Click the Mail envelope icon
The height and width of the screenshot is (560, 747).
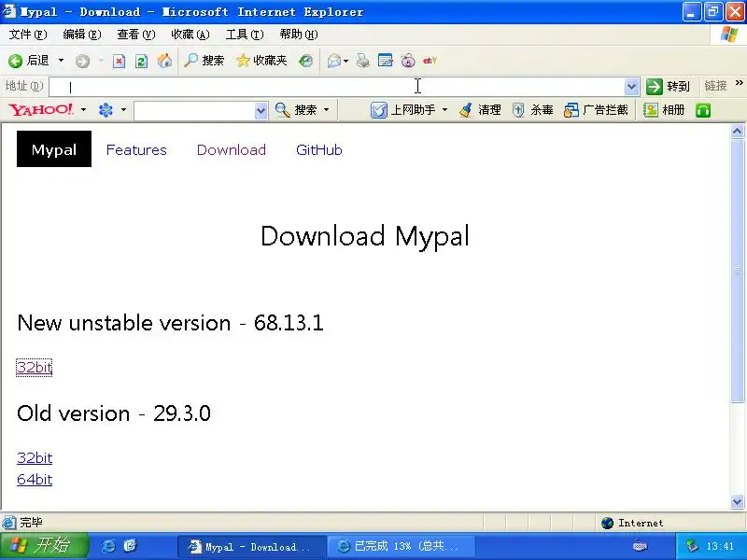click(x=334, y=61)
